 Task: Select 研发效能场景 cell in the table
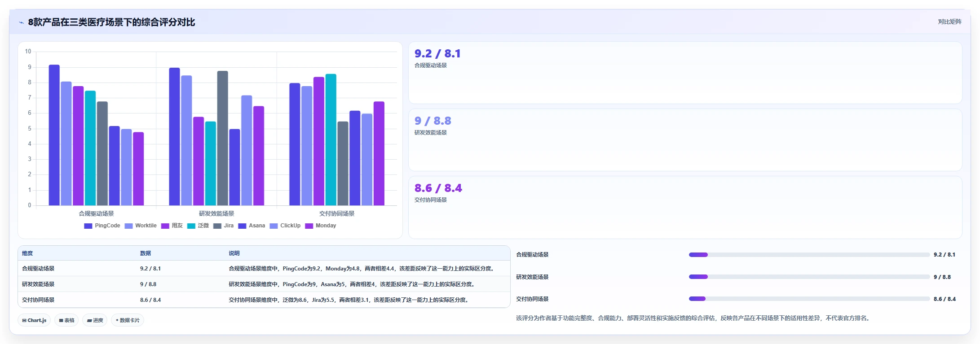pos(38,284)
